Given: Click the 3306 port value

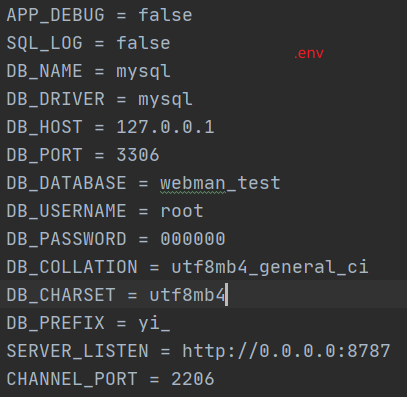Looking at the screenshot, I should (x=138, y=155).
